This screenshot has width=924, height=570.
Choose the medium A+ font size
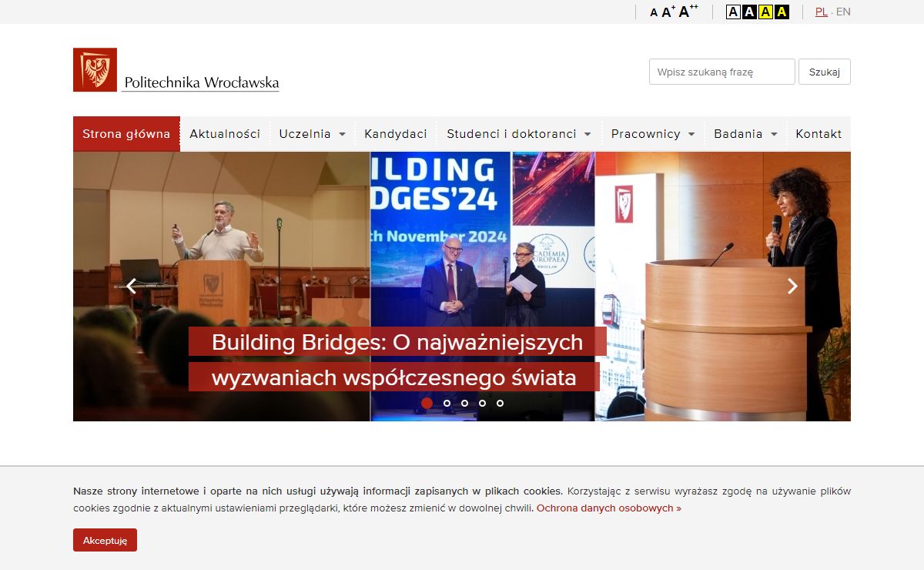(x=668, y=12)
